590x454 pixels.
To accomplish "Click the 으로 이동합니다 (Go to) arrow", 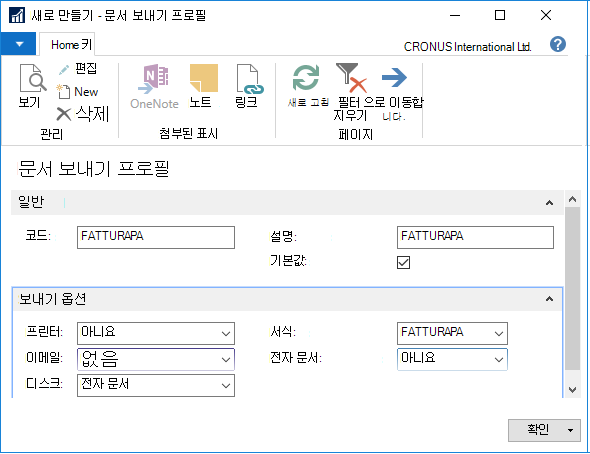I will point(394,77).
